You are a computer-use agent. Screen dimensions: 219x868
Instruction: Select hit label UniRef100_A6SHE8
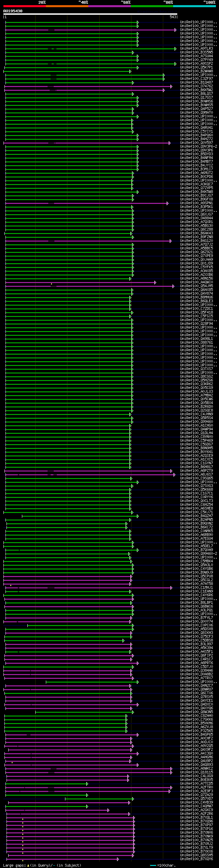[x=196, y=509]
